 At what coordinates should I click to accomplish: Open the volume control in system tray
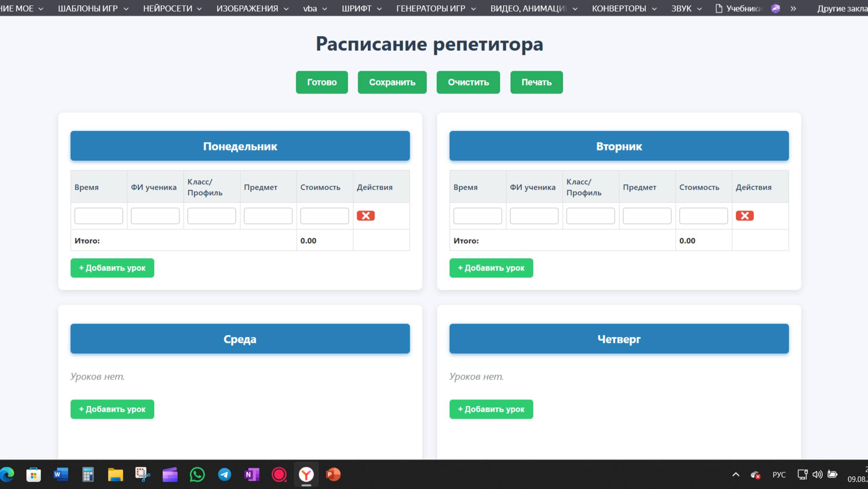817,474
